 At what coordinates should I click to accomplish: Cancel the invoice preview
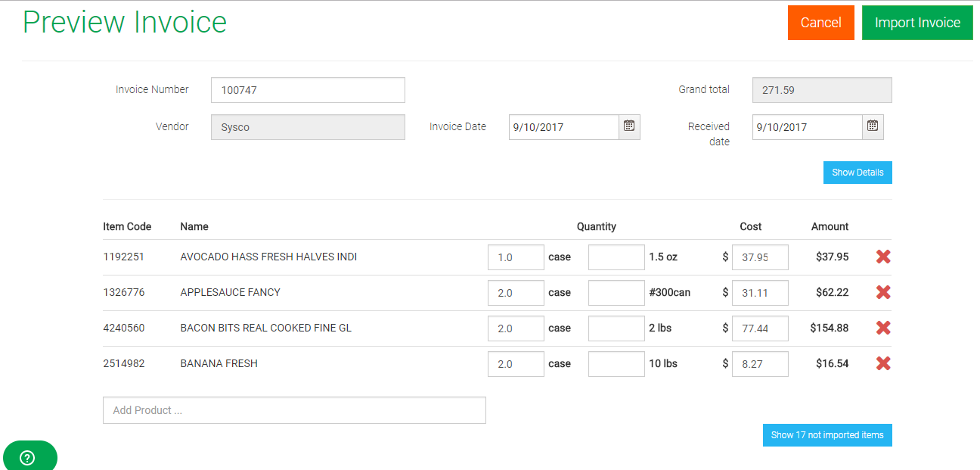pos(820,23)
